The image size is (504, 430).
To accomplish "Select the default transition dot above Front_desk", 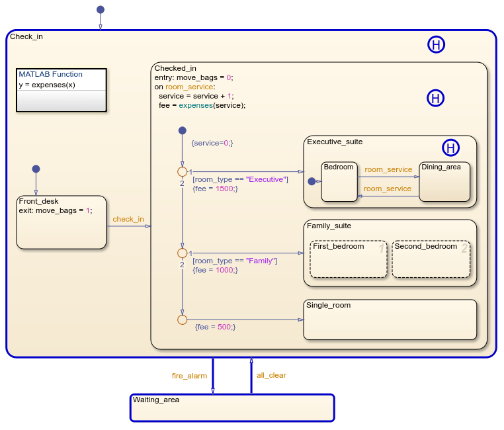I will (x=36, y=169).
